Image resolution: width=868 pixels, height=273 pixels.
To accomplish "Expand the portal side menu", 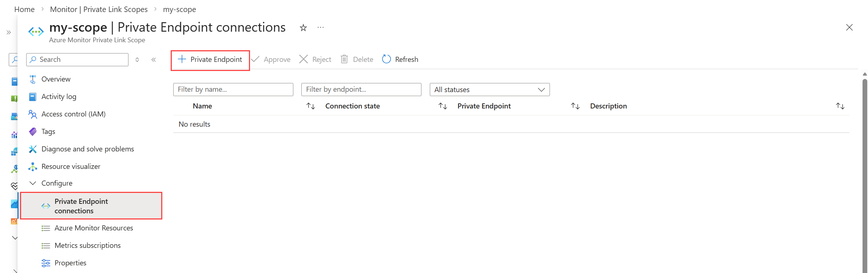I will [x=9, y=32].
